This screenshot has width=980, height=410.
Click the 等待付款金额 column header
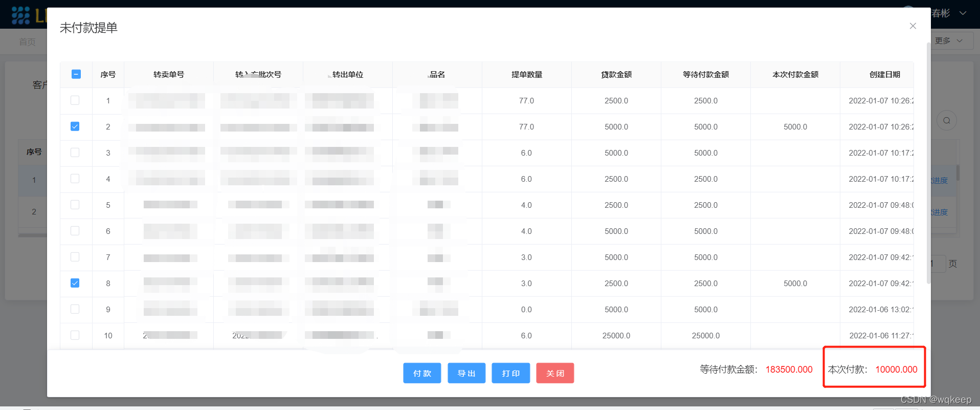click(x=706, y=75)
